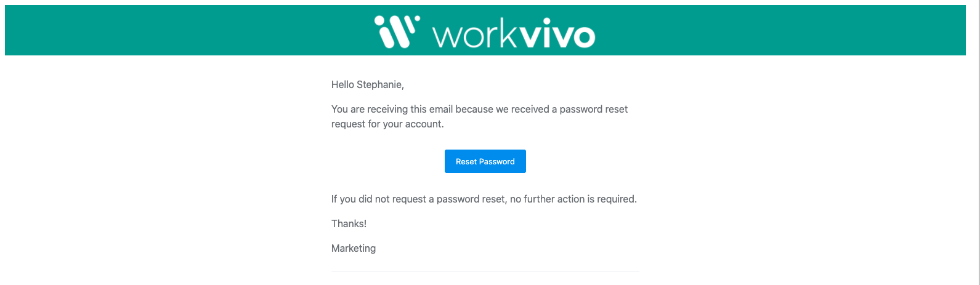Click the teal header banner left of logo
The height and width of the screenshot is (285, 980).
[x=185, y=31]
